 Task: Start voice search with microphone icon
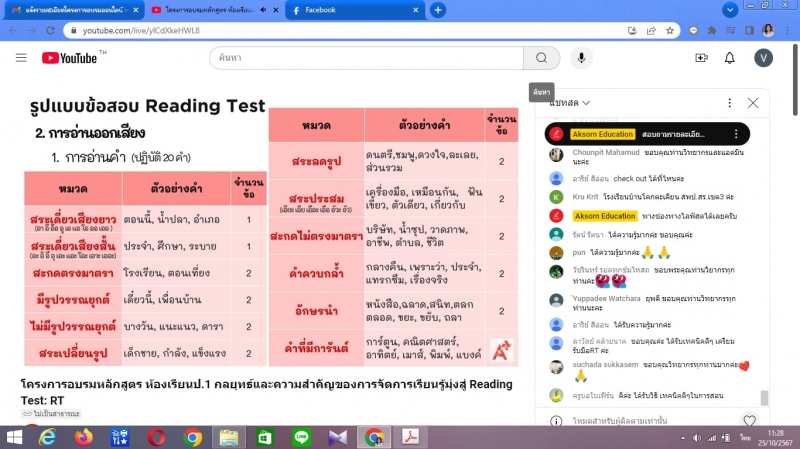point(581,58)
